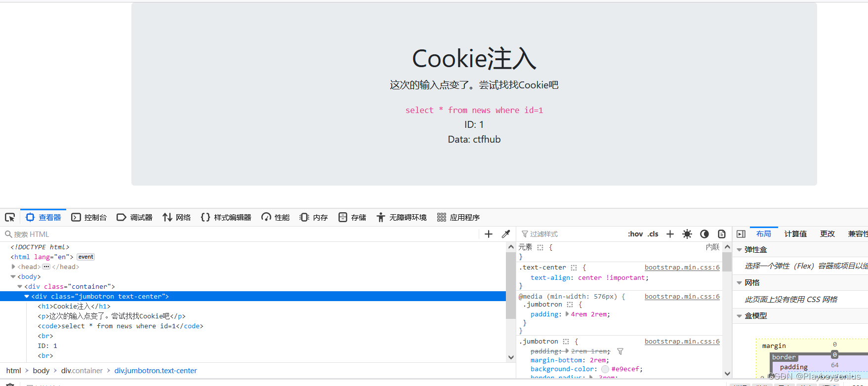Toggle the .cls class panel
This screenshot has width=868, height=386.
tap(653, 234)
